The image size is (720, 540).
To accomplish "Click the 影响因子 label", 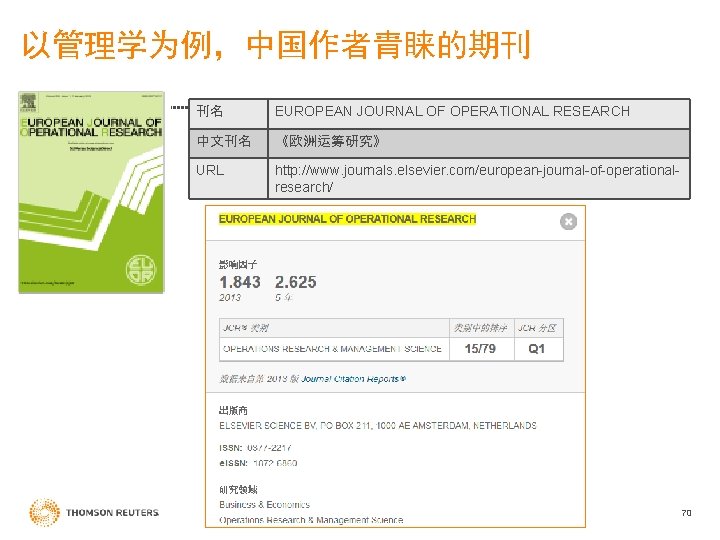I will click(238, 264).
